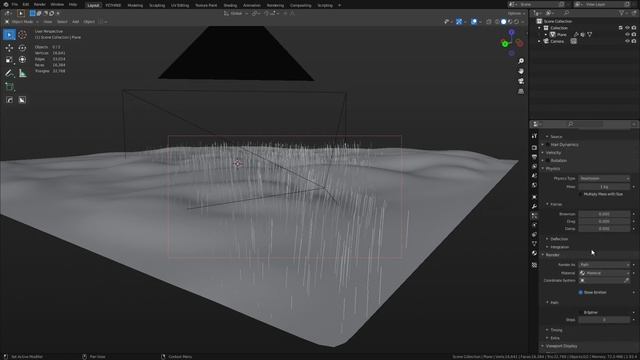Click the Mass value field

click(x=604, y=187)
